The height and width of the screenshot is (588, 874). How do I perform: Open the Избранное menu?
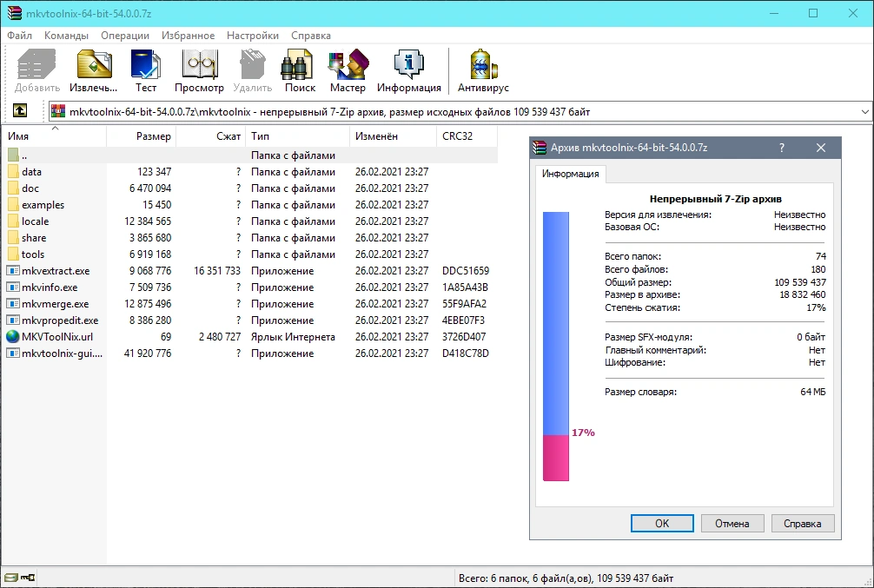click(x=188, y=35)
